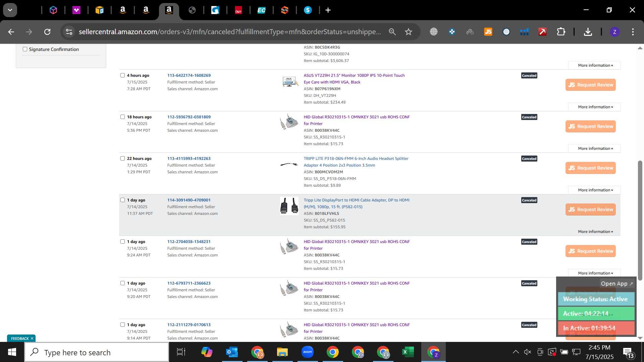Open the Z profile avatar
Viewport: 644px width, 362px height.
(614, 32)
